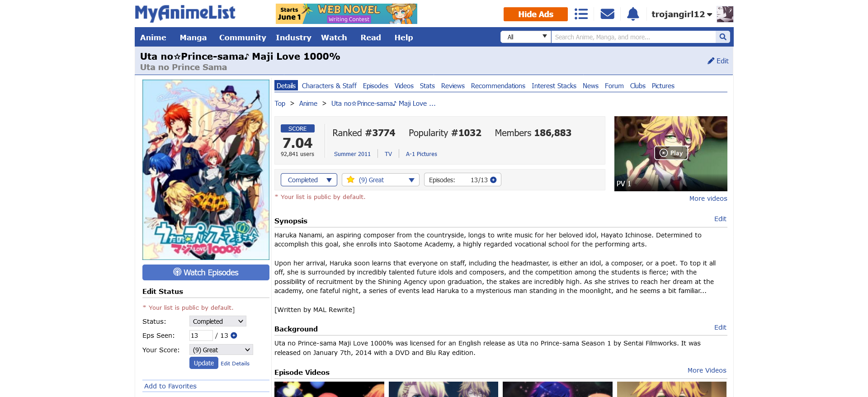Open the trojangirl12 profile avatar

725,14
